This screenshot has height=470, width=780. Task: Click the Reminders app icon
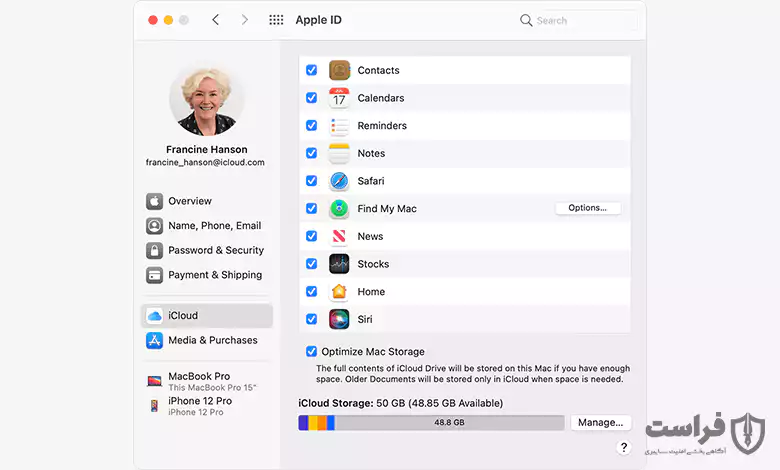point(339,126)
